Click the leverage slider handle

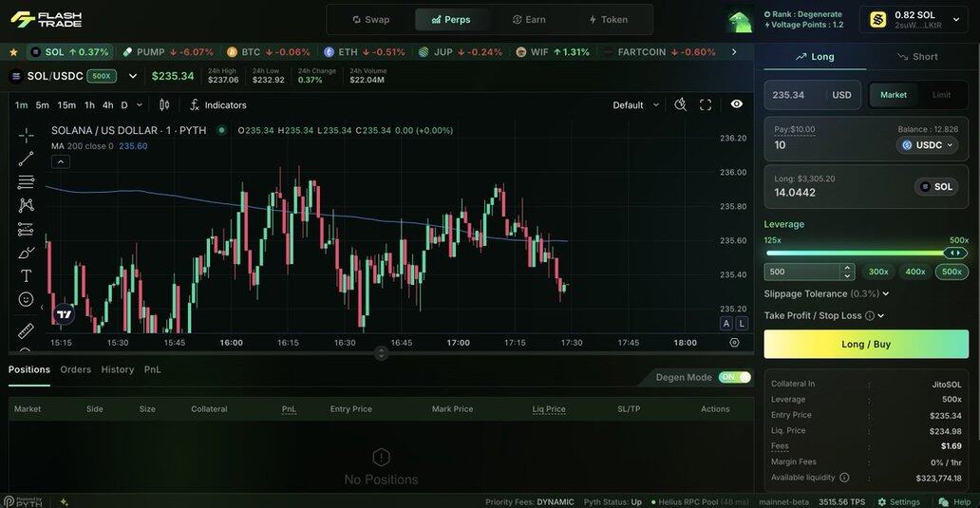(955, 254)
